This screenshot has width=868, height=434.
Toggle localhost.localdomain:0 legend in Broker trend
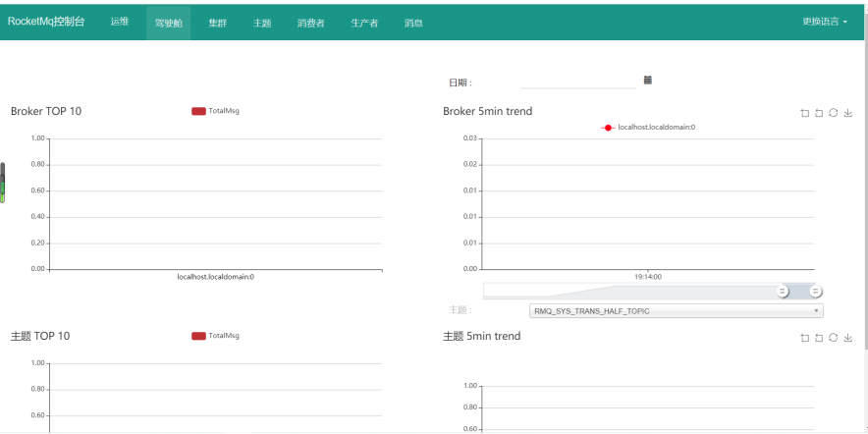click(648, 128)
